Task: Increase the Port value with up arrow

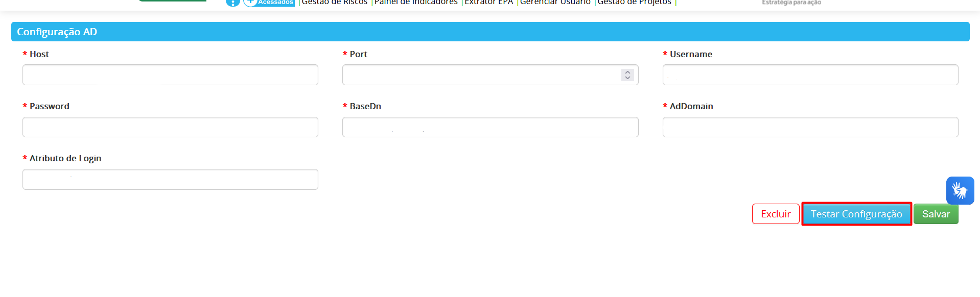Action: click(627, 72)
